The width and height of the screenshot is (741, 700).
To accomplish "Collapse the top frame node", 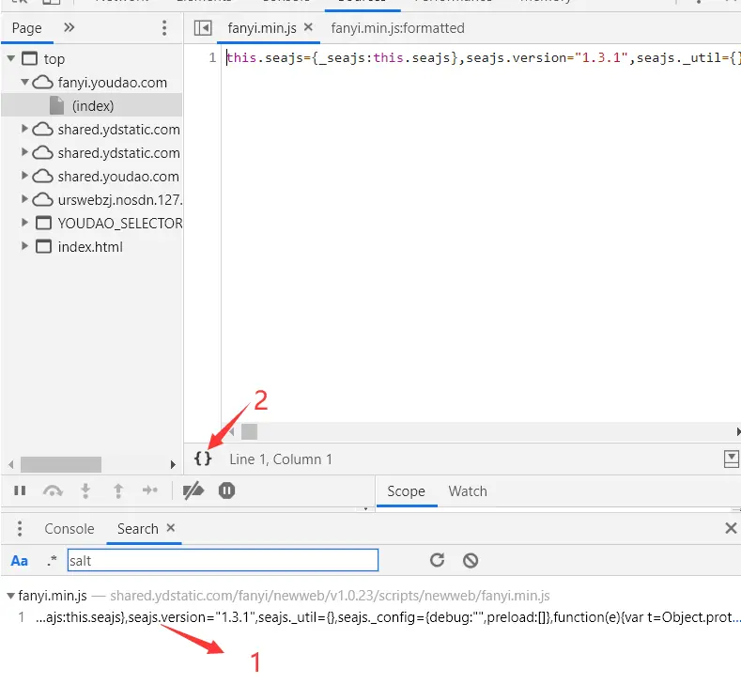I will coord(11,58).
